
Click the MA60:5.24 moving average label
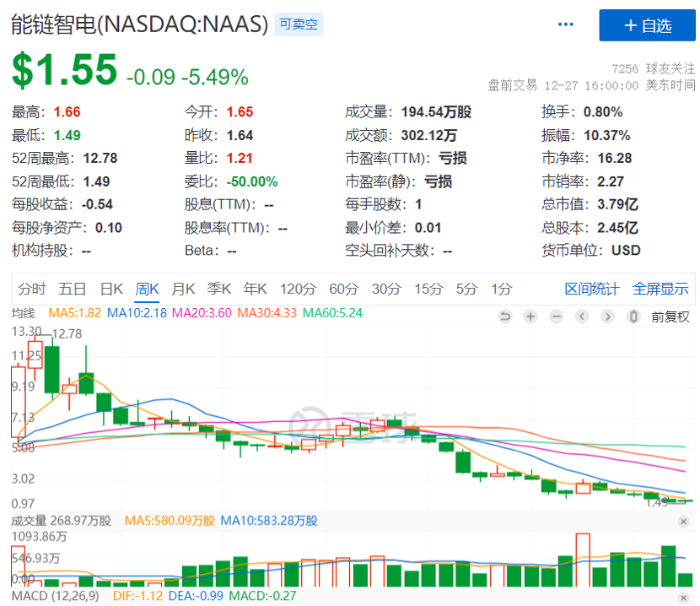click(332, 313)
